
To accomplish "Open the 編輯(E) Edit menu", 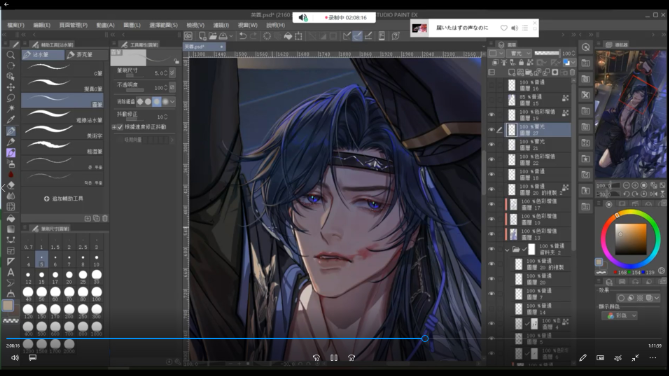I will click(x=42, y=25).
